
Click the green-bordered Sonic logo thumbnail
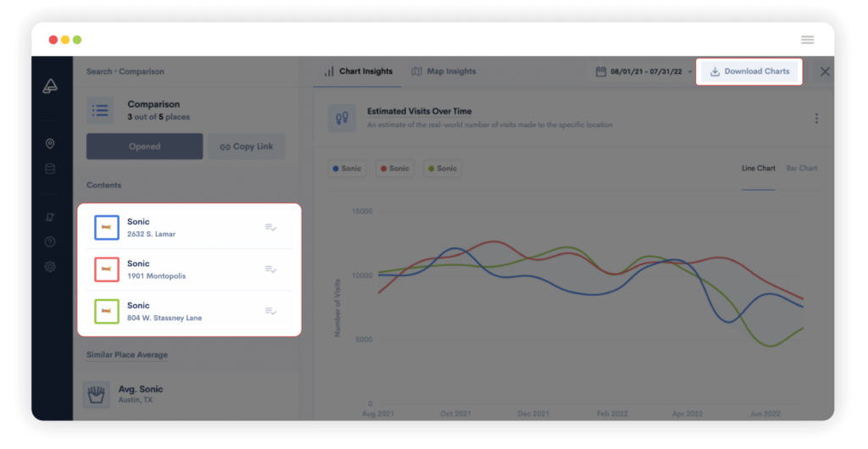coord(106,311)
